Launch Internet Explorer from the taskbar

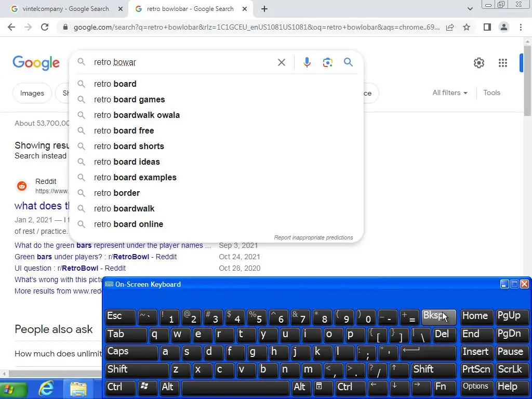pyautogui.click(x=46, y=390)
